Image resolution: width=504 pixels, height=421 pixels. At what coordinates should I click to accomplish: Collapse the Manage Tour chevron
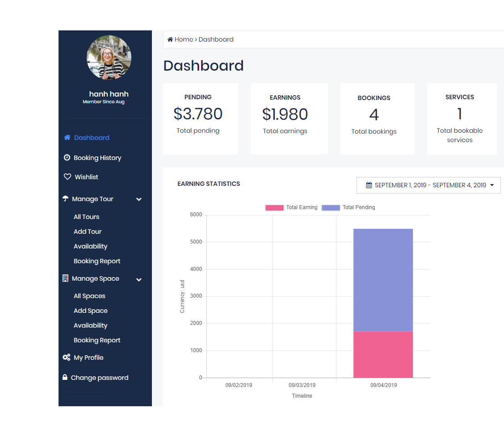139,199
